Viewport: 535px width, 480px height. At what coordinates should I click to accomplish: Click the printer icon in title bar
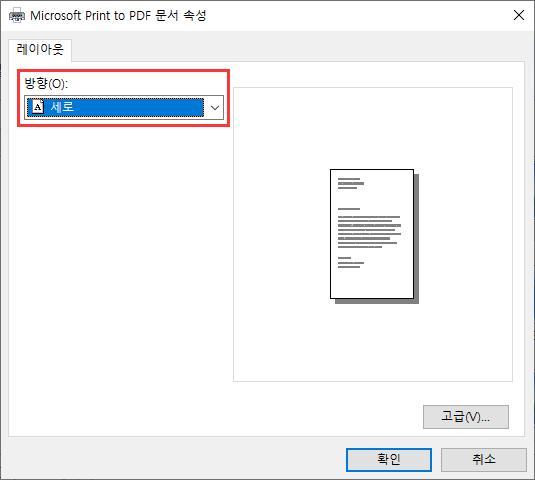17,15
